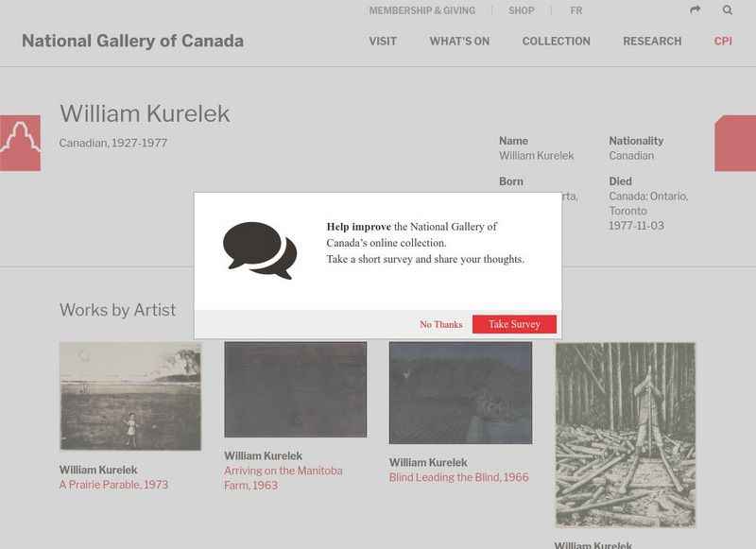Dismiss survey with No Thanks
Viewport: 756px width, 549px height.
[441, 324]
